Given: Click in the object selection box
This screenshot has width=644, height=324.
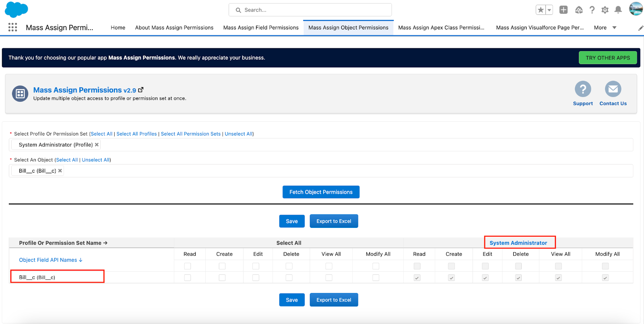Looking at the screenshot, I should pyautogui.click(x=321, y=171).
